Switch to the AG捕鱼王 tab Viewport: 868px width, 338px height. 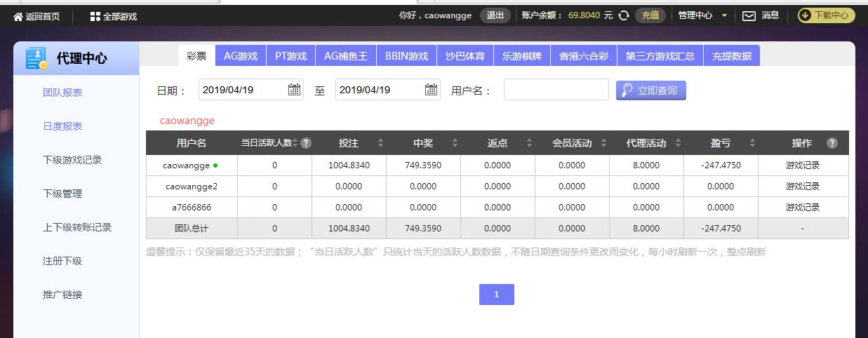tap(346, 56)
